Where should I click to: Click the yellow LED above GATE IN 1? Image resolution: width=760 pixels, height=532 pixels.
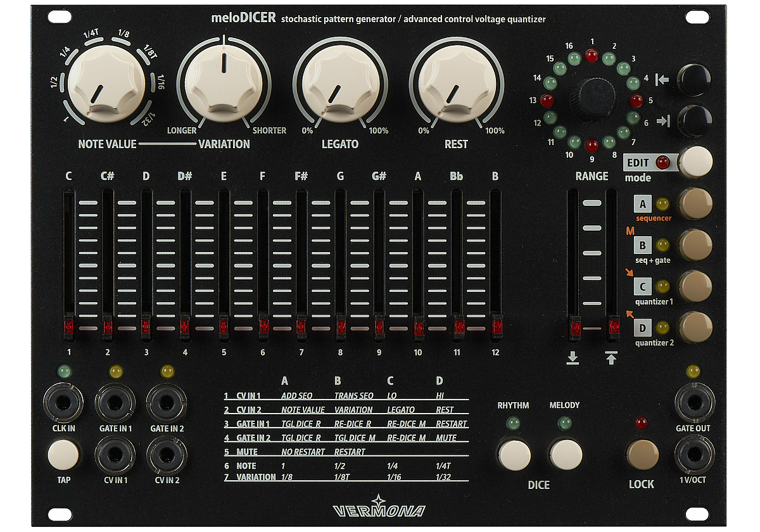coord(115,371)
